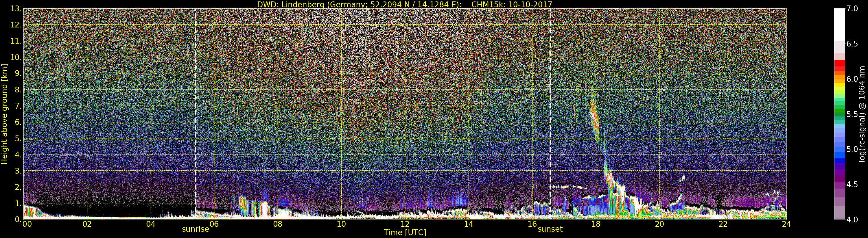Image resolution: width=868 pixels, height=238 pixels.
Task: Click the '7.0' colorbar tick label
Action: tap(852, 8)
